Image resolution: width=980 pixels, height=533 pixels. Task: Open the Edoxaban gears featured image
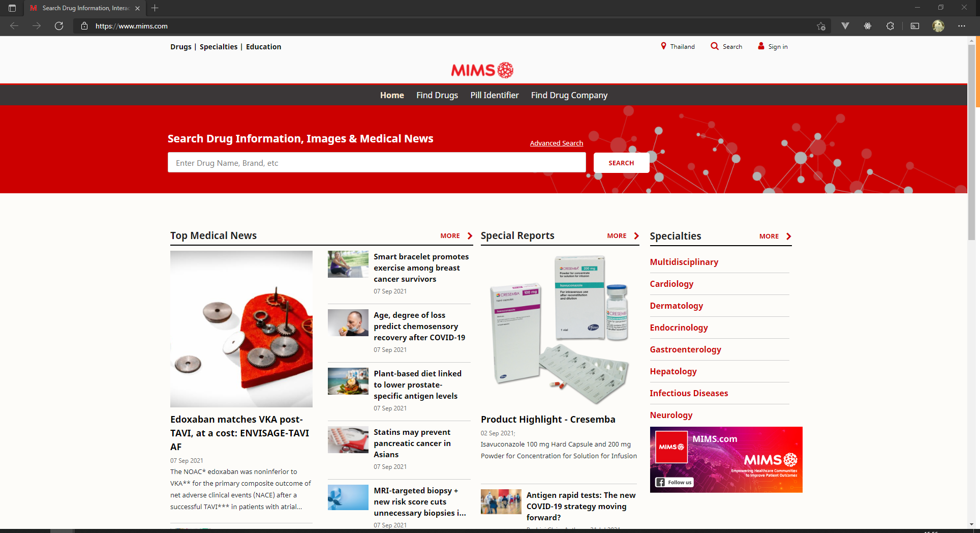coord(241,329)
